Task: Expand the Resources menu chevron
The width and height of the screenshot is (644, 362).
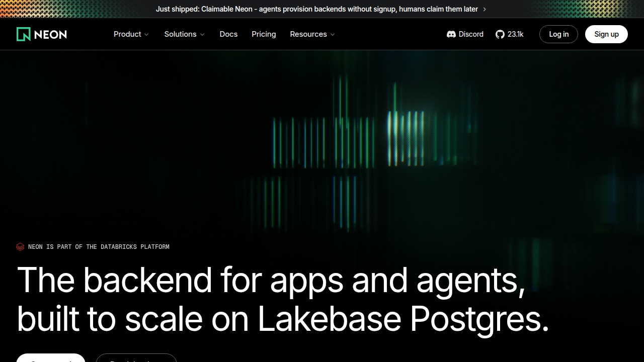Action: (x=333, y=34)
